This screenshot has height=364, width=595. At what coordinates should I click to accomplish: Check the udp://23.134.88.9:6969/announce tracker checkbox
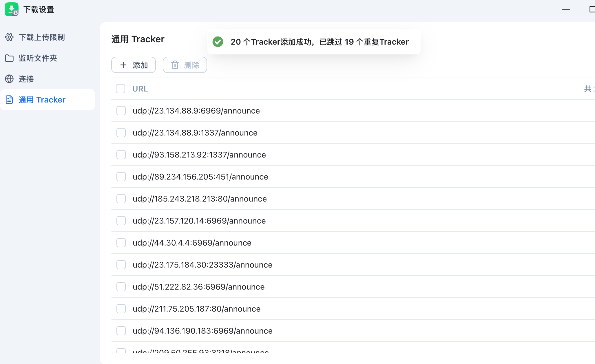click(x=121, y=111)
